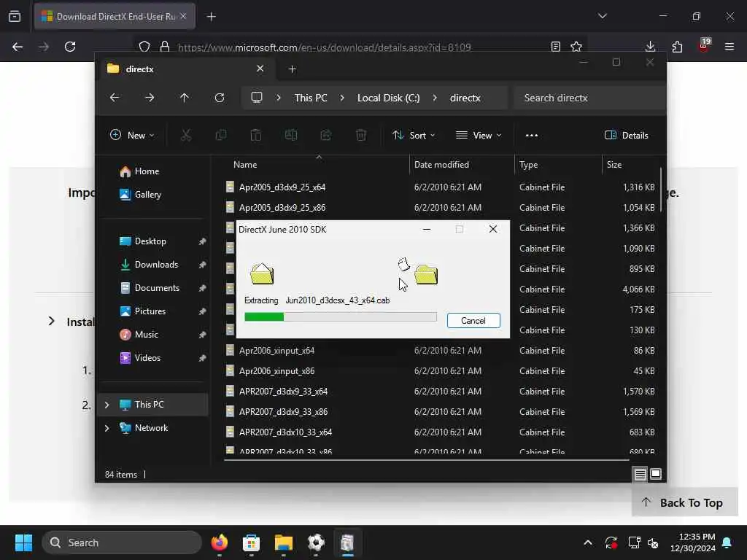Select the directx Explorer tab
Viewport: 747px width, 560px height.
tap(186, 69)
